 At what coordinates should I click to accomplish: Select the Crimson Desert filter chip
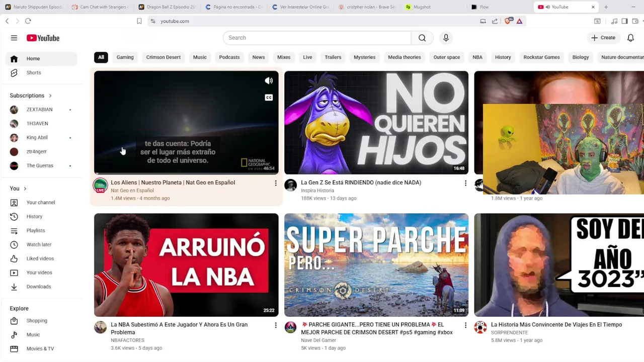pyautogui.click(x=164, y=57)
